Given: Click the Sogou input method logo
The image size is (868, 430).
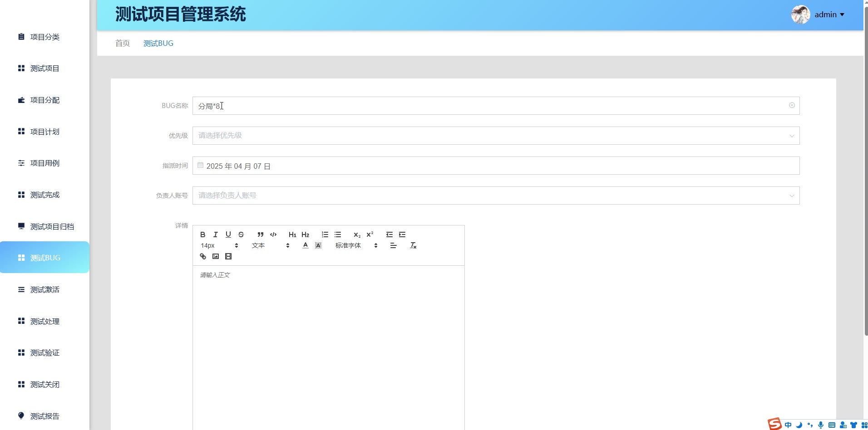Looking at the screenshot, I should pyautogui.click(x=774, y=424).
